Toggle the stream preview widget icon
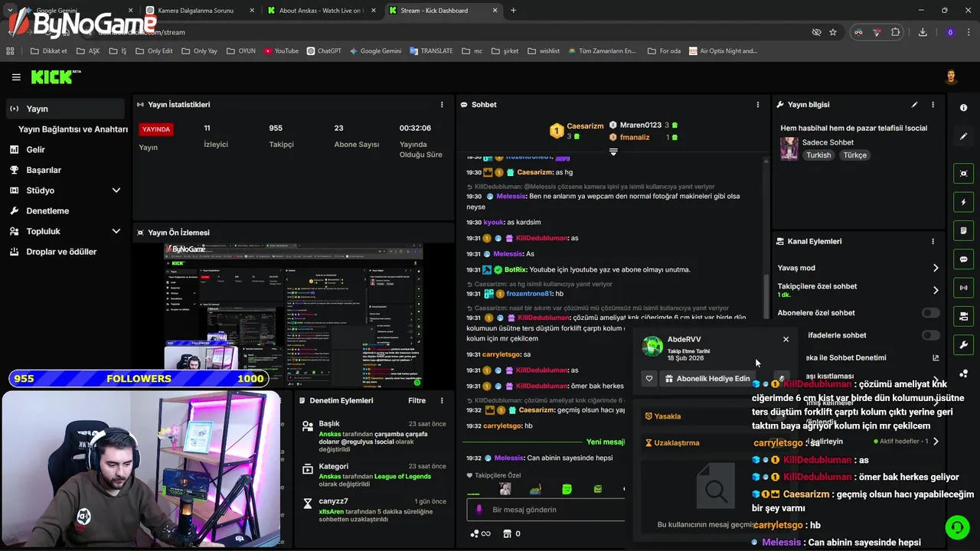 click(x=963, y=174)
